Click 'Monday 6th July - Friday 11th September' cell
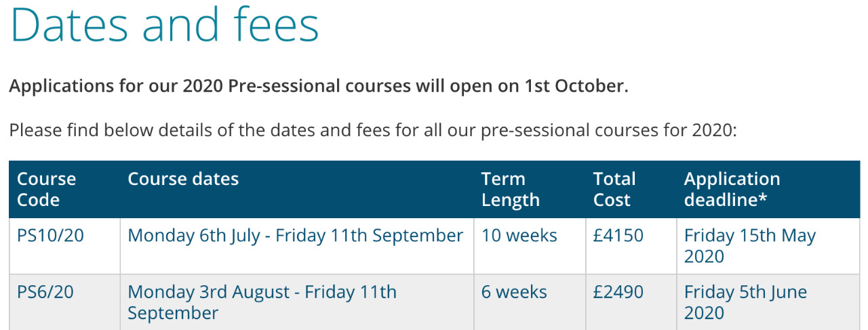 pyautogui.click(x=295, y=236)
